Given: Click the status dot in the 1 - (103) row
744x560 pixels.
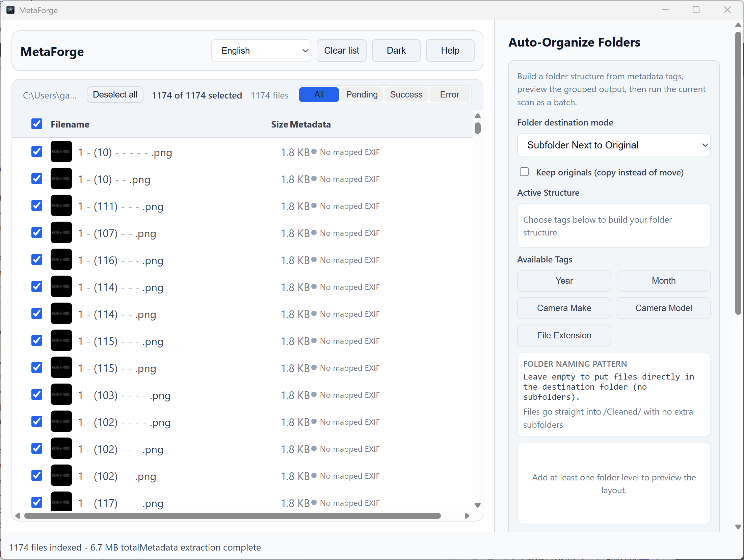Looking at the screenshot, I should point(314,394).
